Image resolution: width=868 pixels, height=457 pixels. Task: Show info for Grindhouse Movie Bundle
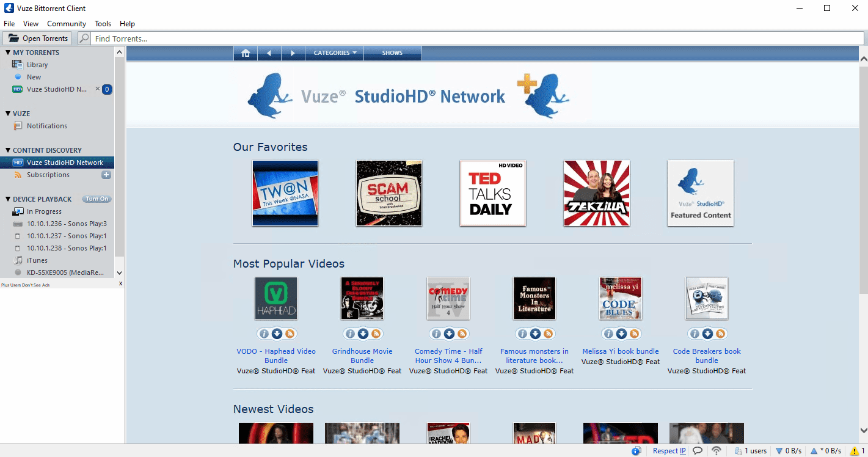point(350,334)
